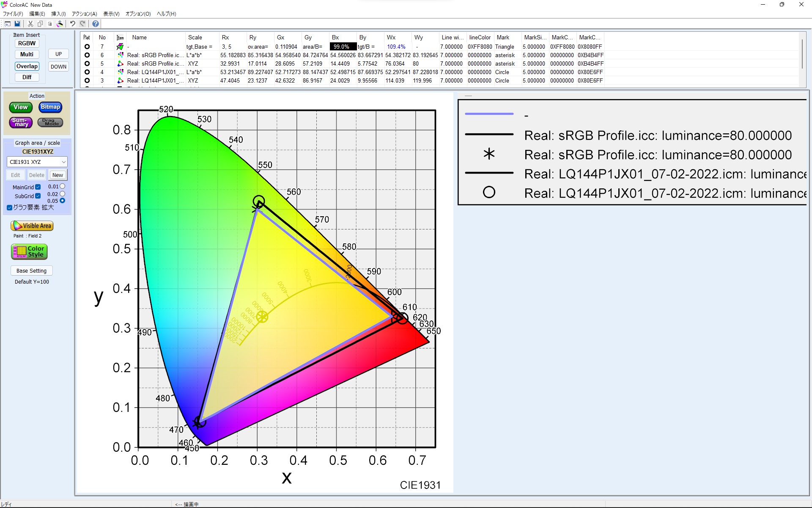This screenshot has width=812, height=508.
Task: Click the blue Bitmap action button
Action: click(50, 107)
